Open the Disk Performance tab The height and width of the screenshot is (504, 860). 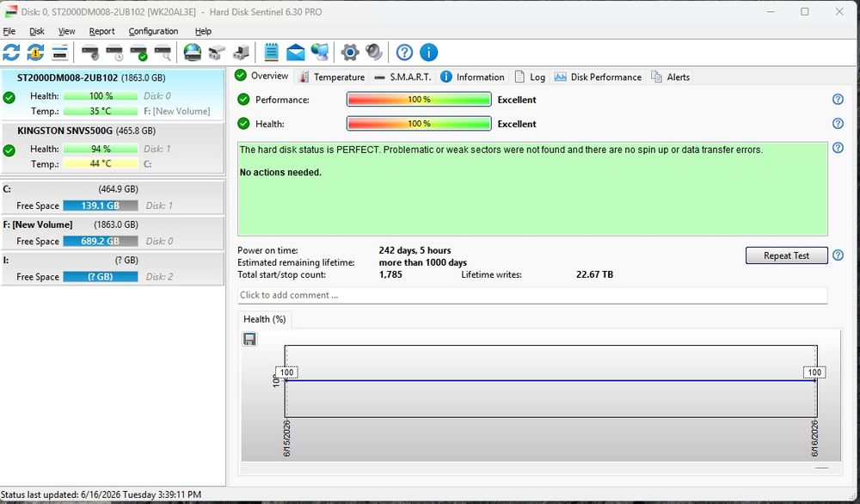(x=598, y=77)
